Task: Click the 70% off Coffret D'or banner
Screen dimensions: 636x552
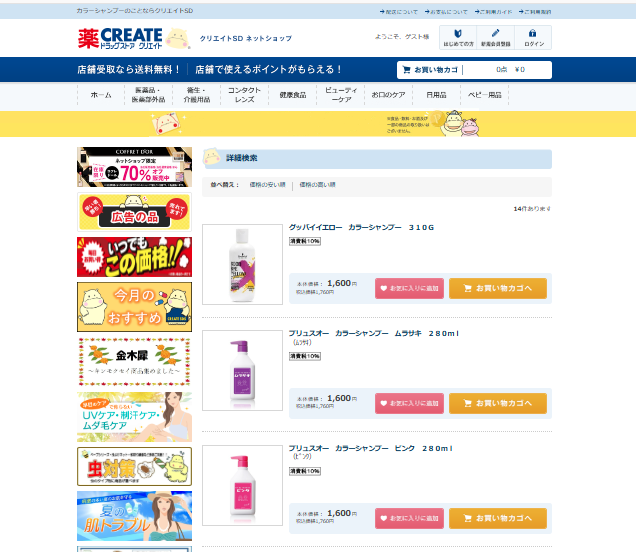Action: coord(134,167)
